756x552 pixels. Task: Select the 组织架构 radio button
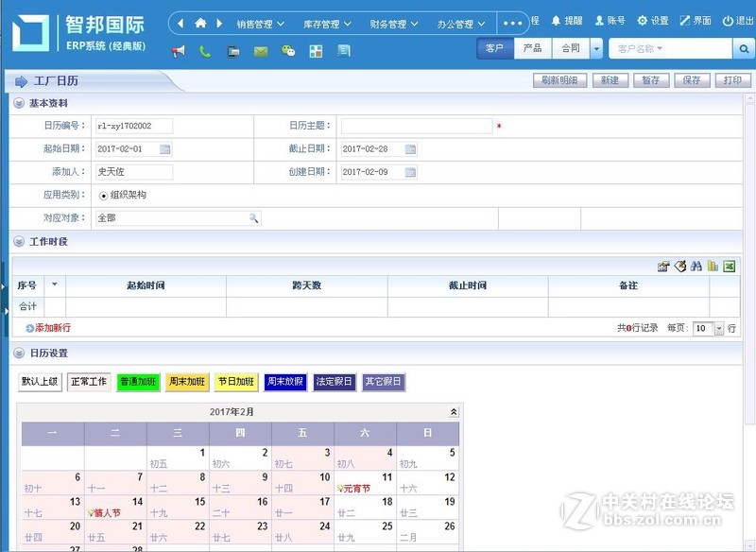coord(103,196)
